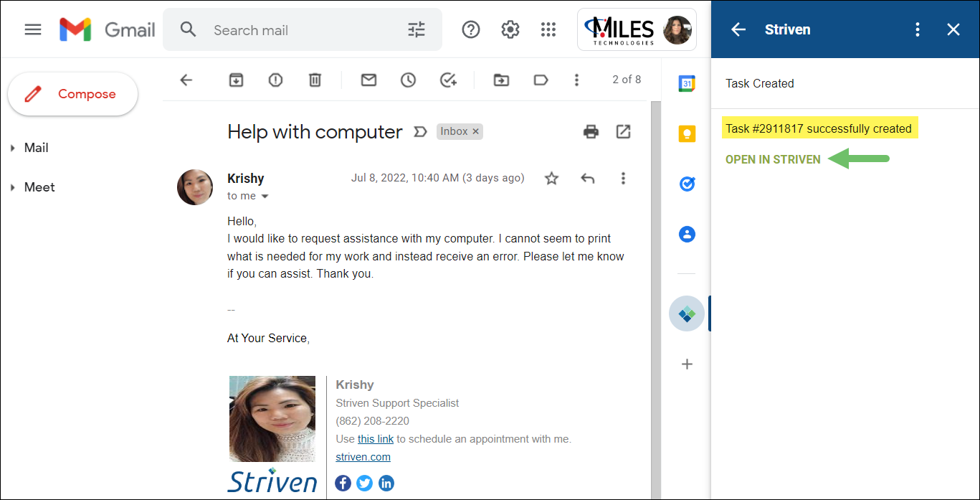Go back in the Striven panel
This screenshot has height=500, width=980.
(738, 29)
